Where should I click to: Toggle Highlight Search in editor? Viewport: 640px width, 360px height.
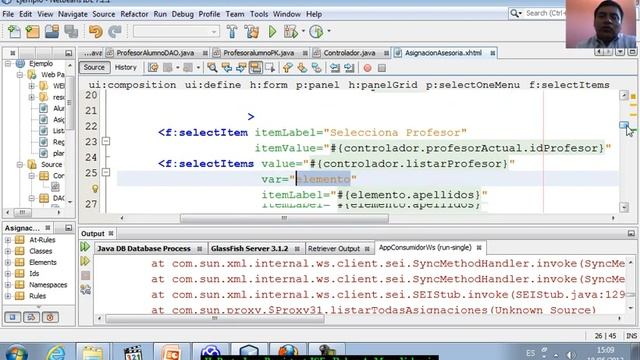coord(256,68)
